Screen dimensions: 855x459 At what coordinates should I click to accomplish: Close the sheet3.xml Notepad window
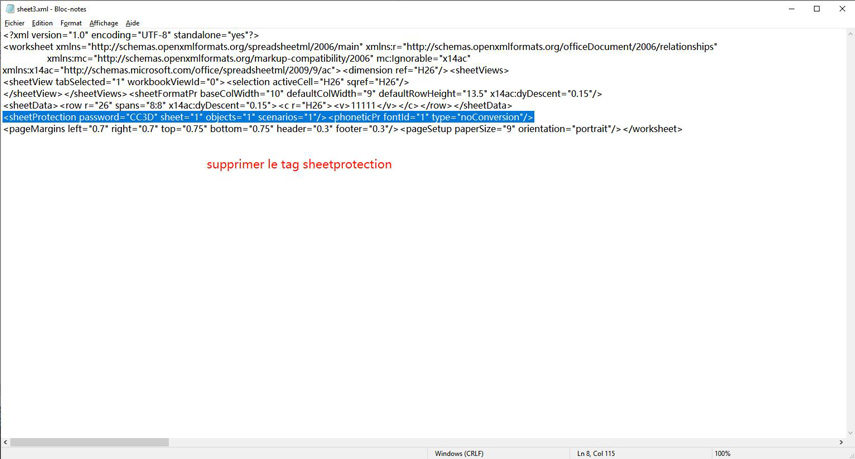[x=843, y=8]
